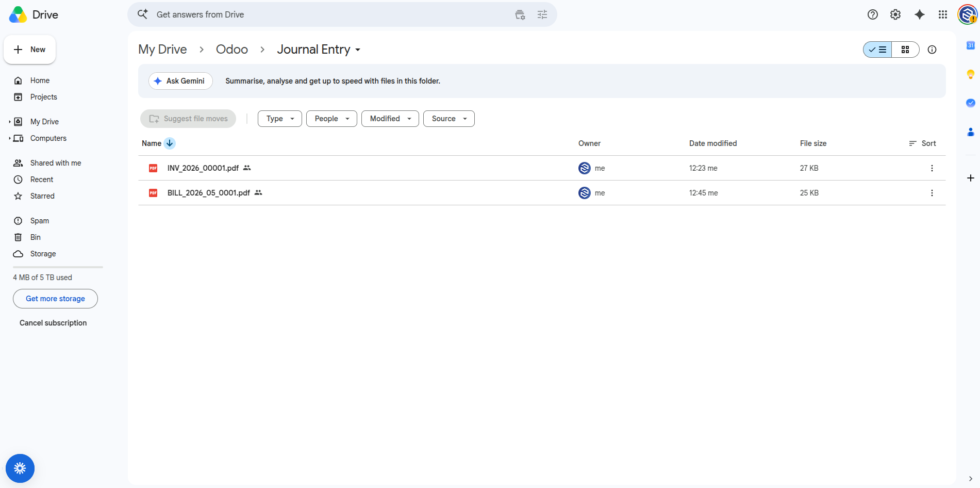
Task: Click the search magnifier sparkle icon
Action: [143, 14]
